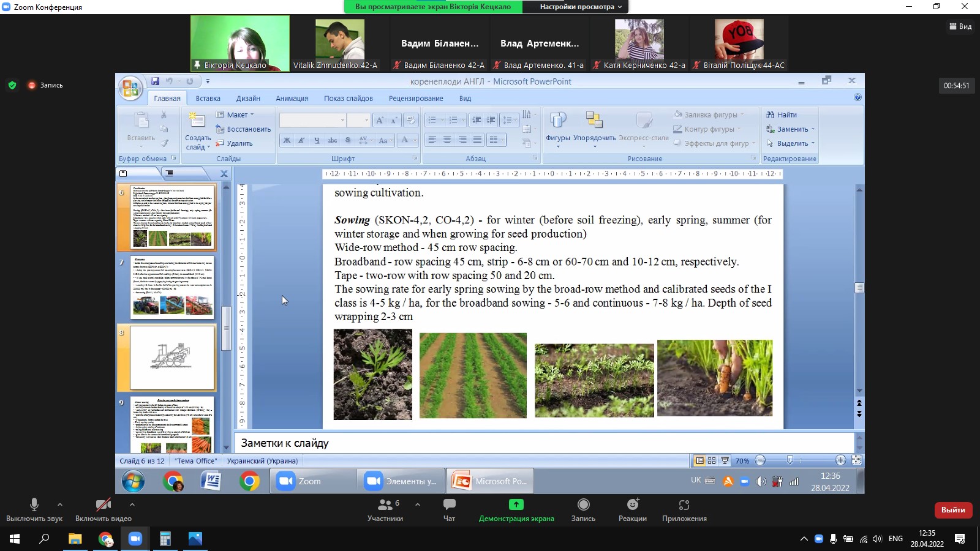Image resolution: width=980 pixels, height=551 pixels.
Task: Expand Макет layout dropdown
Action: 235,114
